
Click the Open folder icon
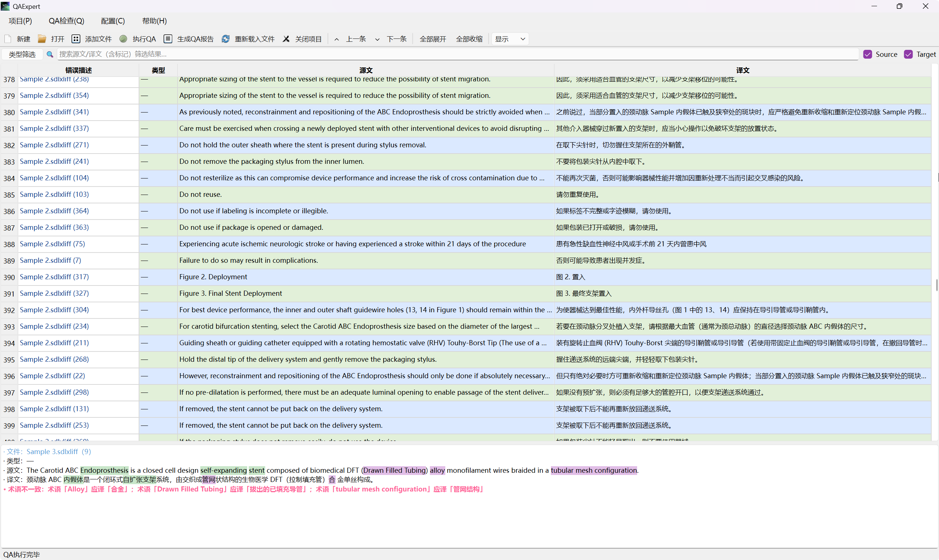click(x=42, y=39)
